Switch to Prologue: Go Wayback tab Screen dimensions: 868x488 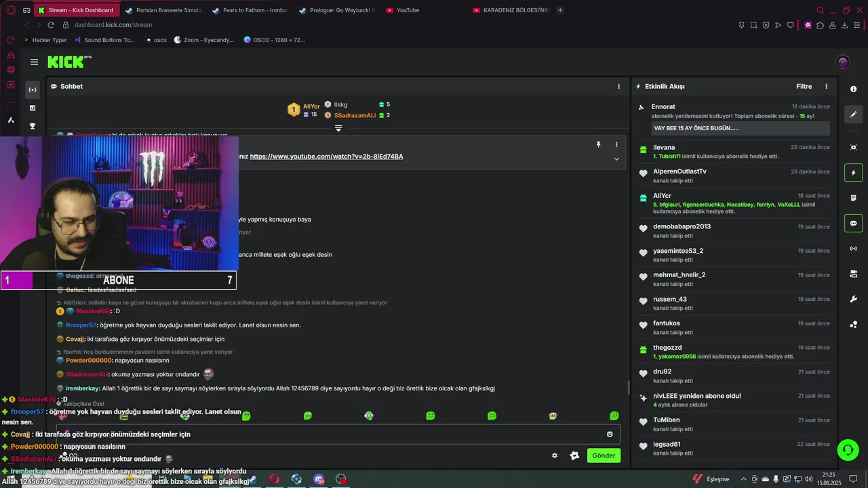pyautogui.click(x=336, y=10)
